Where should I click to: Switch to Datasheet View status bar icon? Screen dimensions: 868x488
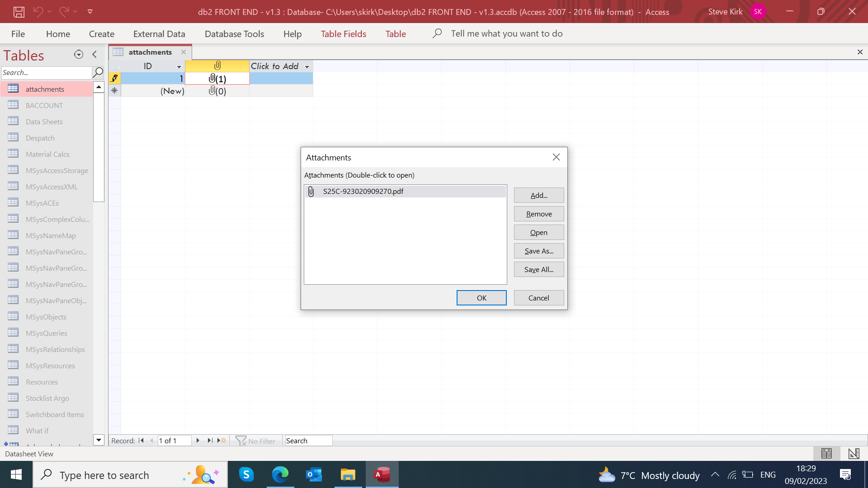[x=826, y=453]
